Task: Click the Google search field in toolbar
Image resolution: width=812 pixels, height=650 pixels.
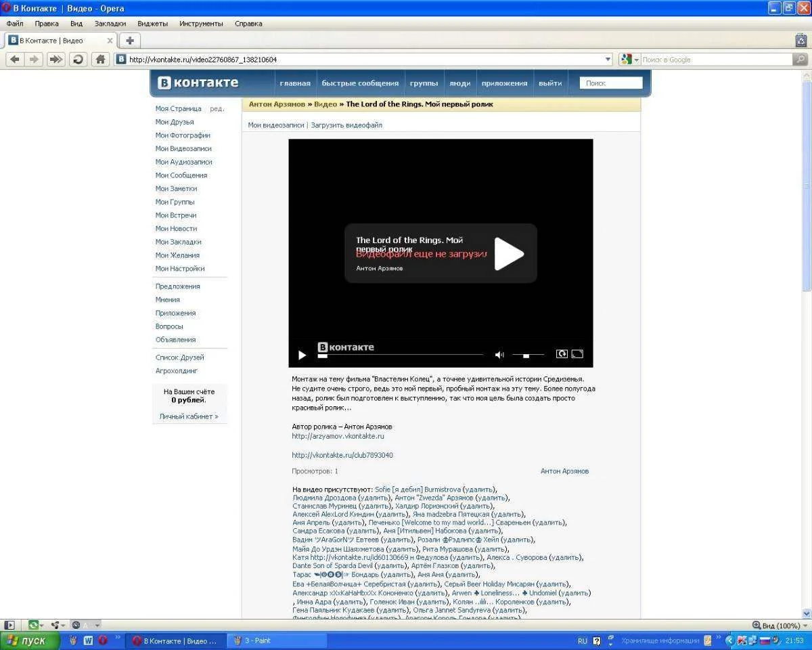Action: point(716,60)
